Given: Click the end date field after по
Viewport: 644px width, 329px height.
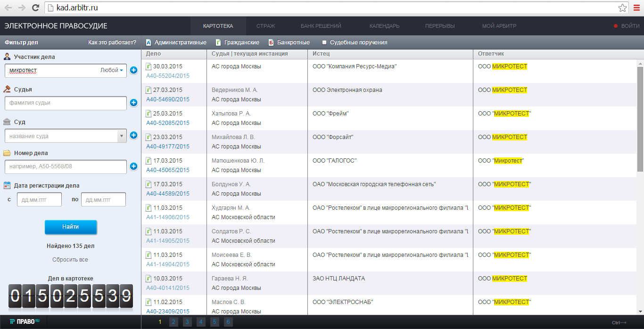Looking at the screenshot, I should coord(103,199).
